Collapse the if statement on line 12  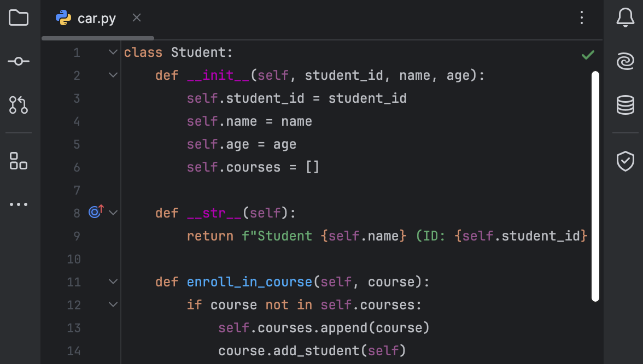point(113,304)
